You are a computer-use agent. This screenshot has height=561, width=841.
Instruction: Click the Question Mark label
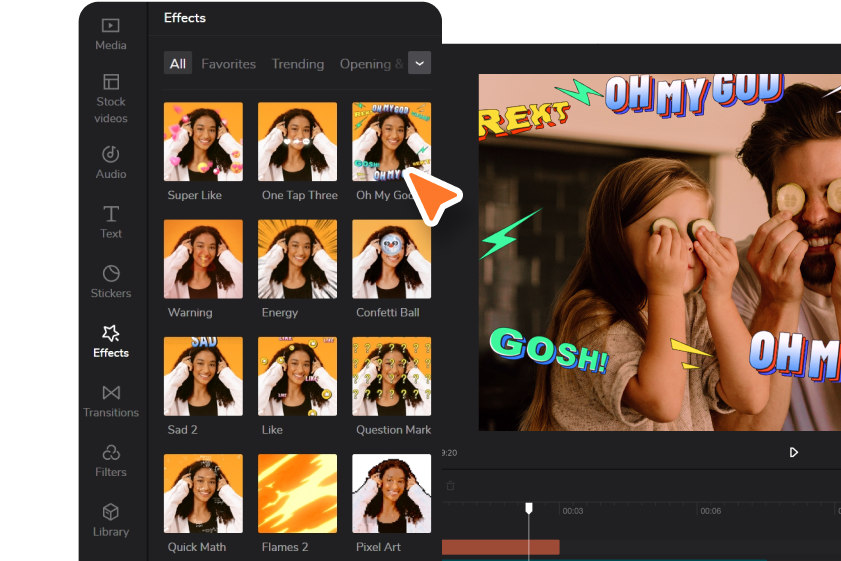tap(394, 430)
